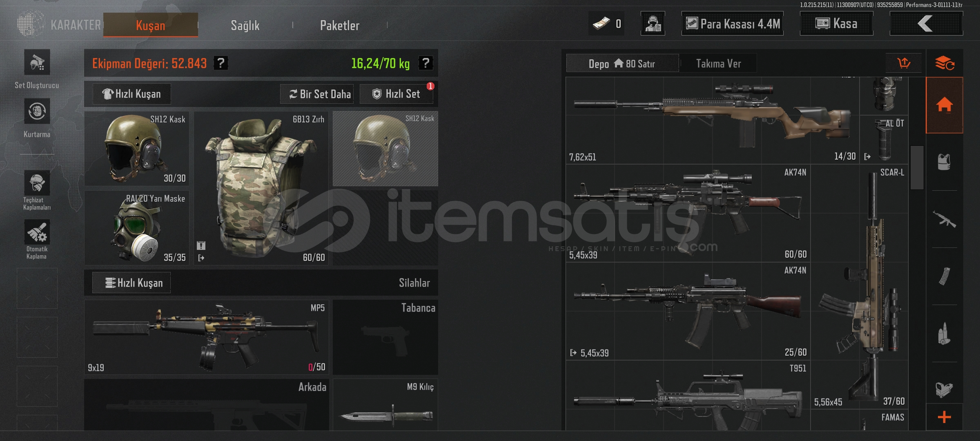Open the help icon next to Ekipman Değeri

(x=221, y=63)
